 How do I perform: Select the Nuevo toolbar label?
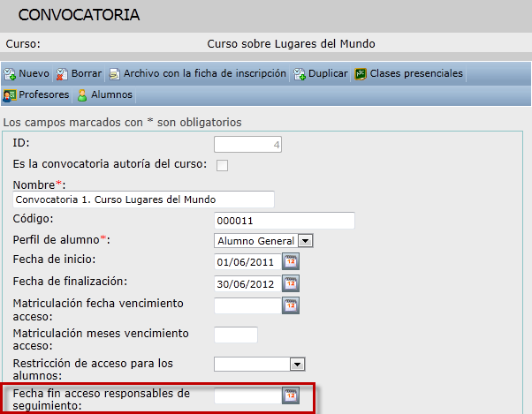click(34, 73)
